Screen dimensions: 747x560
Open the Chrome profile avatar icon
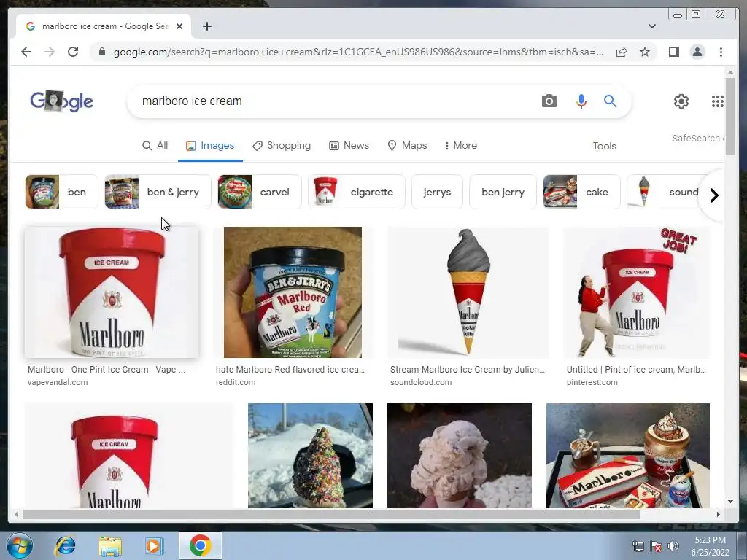(697, 52)
